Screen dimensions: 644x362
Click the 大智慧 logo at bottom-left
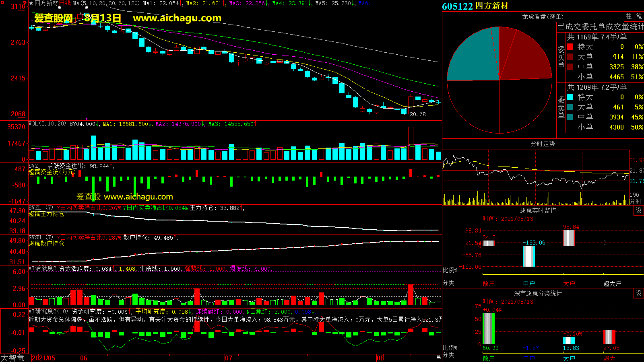12,358
